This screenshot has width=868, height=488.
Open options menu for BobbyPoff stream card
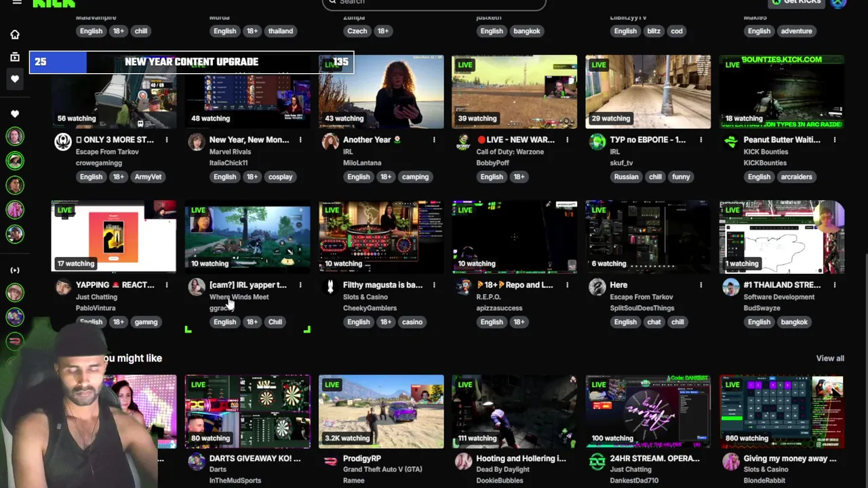click(568, 140)
